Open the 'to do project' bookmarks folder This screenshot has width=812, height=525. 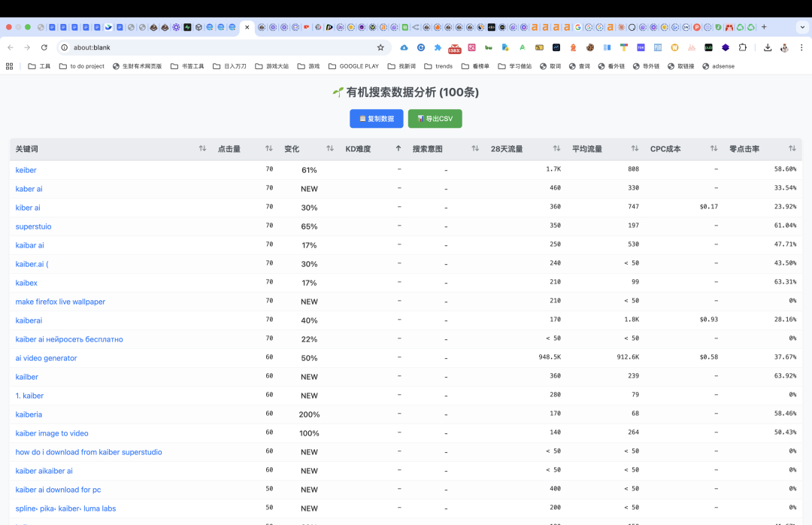click(82, 66)
